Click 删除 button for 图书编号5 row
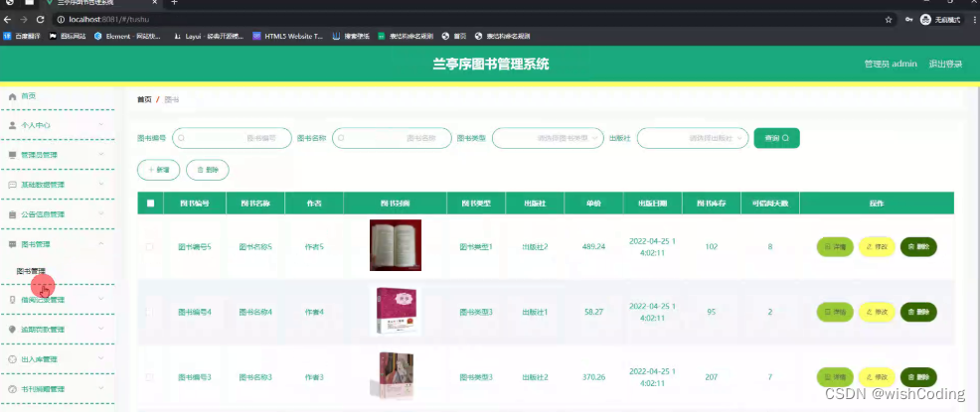The height and width of the screenshot is (412, 980). (x=918, y=246)
